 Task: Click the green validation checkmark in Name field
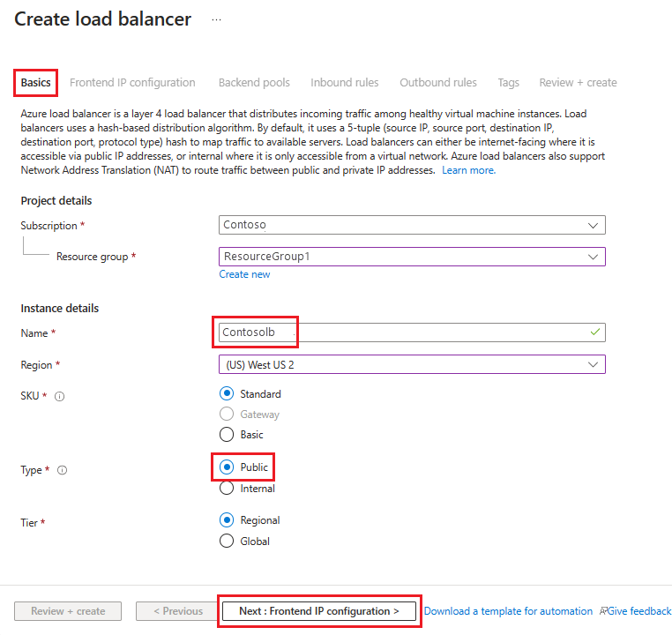pyautogui.click(x=595, y=332)
